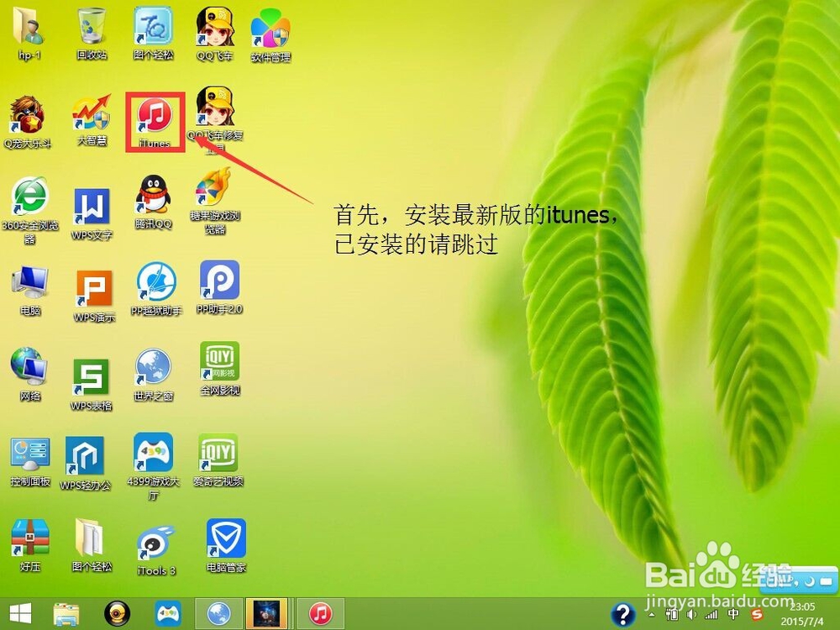Open 好压 archive tool
The image size is (840, 630).
point(30,545)
